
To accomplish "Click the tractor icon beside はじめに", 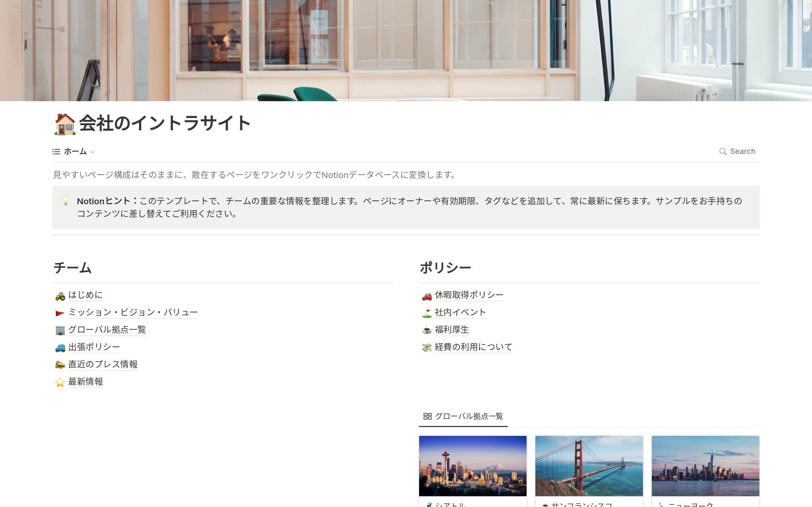I will pos(60,296).
